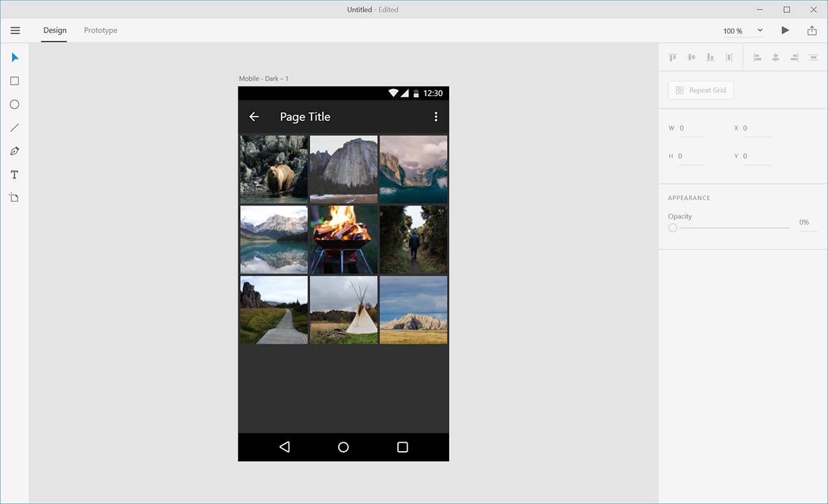Select the hiker on forest trail photo
Image resolution: width=828 pixels, height=504 pixels.
(x=413, y=239)
